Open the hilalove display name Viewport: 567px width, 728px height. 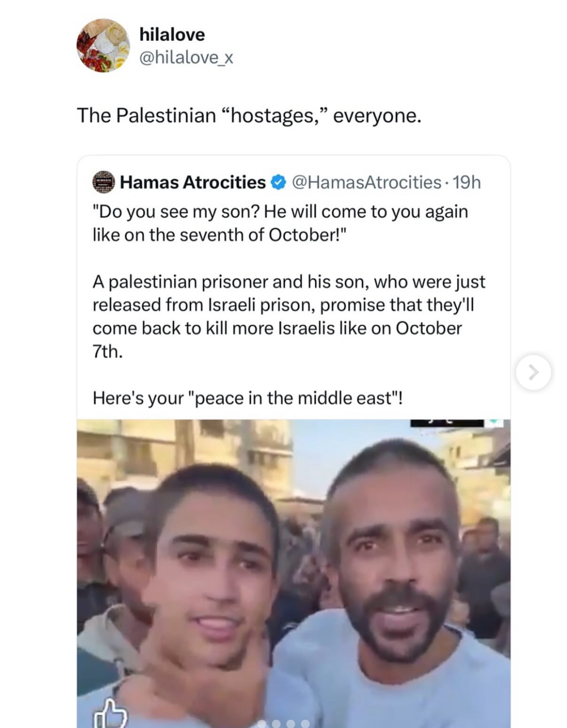coord(172,34)
